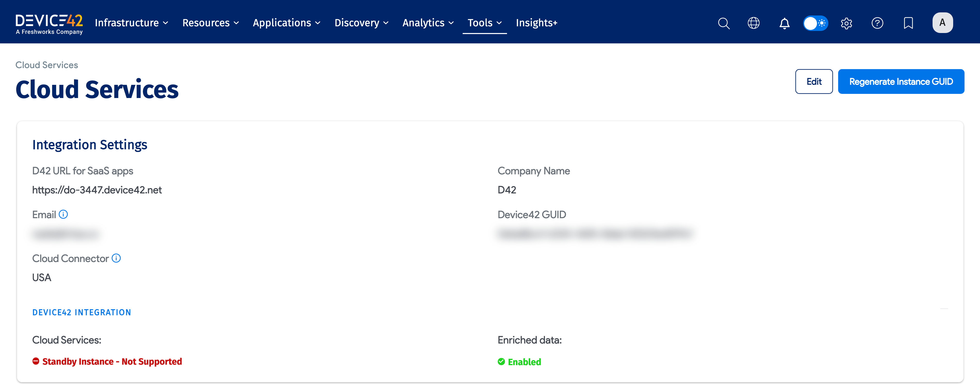Click the Cloud Connector value USA

pyautogui.click(x=42, y=277)
